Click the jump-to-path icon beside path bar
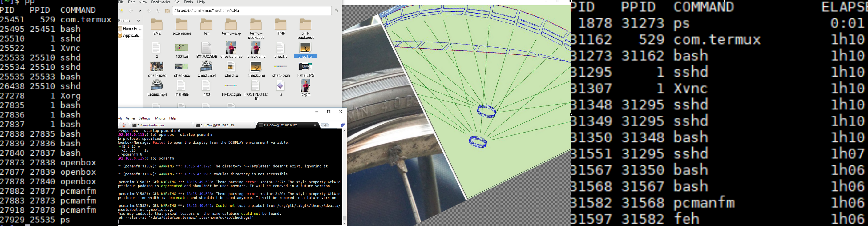868x226 pixels. 337,11
